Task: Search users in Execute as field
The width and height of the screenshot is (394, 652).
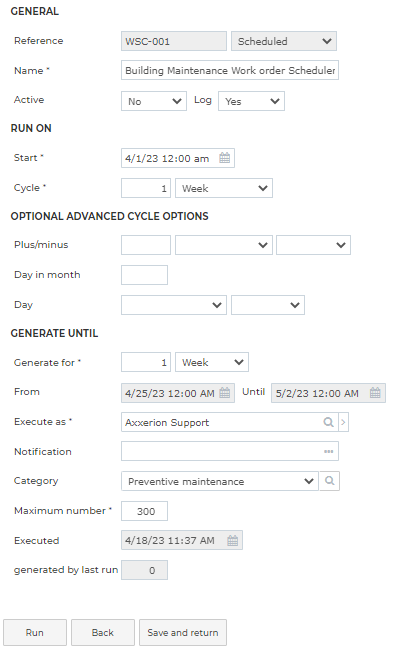Action: coord(328,422)
